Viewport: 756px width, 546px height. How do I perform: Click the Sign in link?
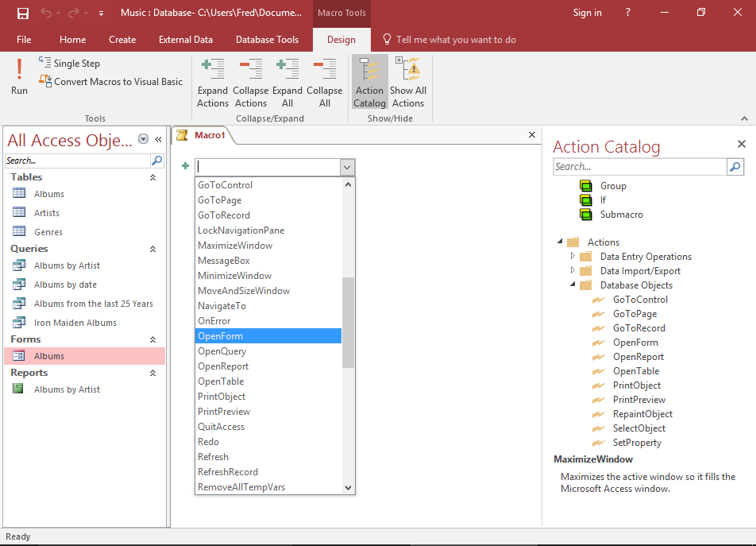tap(587, 13)
